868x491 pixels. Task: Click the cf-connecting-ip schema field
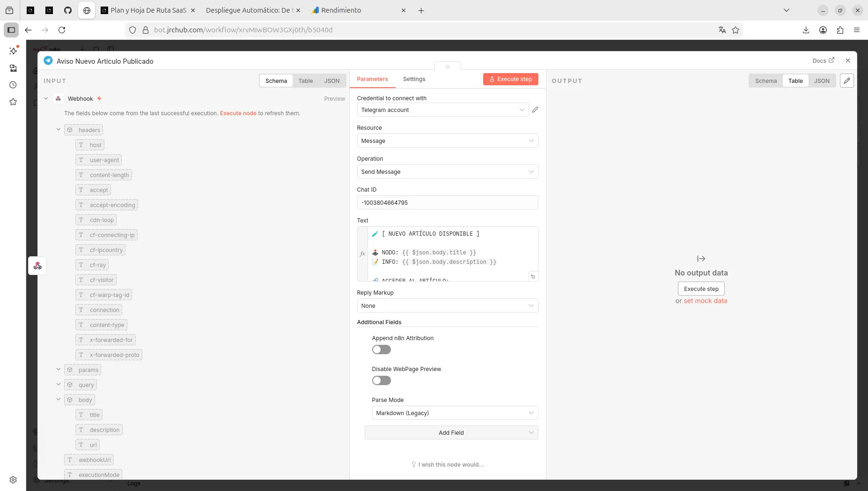pos(106,235)
